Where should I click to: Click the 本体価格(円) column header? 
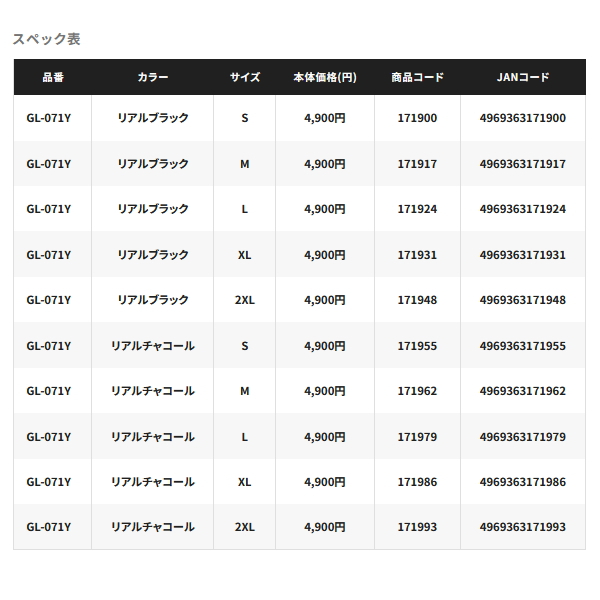[325, 77]
